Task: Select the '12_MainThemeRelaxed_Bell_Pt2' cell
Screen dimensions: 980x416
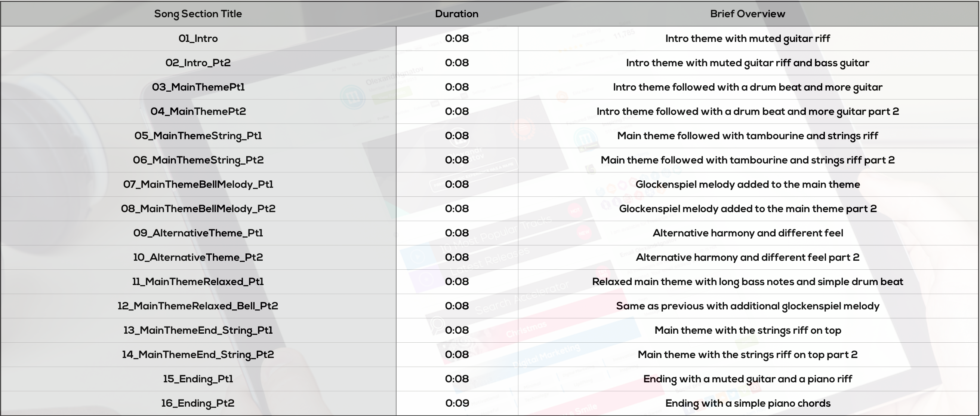Action: coord(198,306)
